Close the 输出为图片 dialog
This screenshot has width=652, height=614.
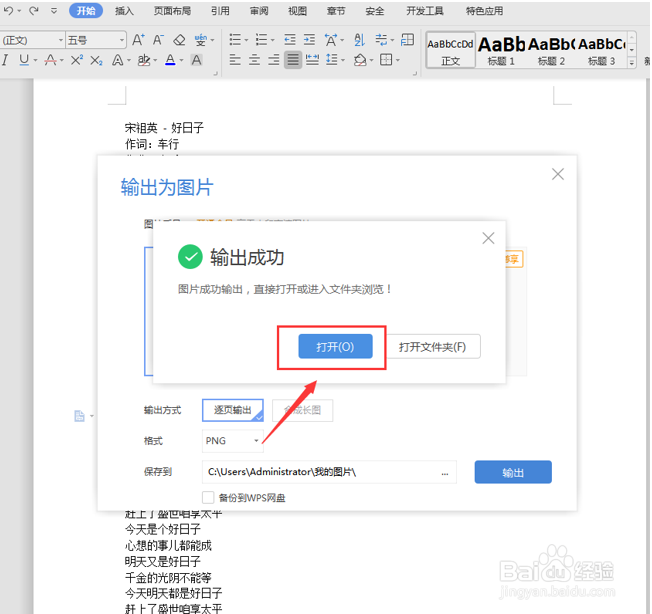pyautogui.click(x=558, y=174)
